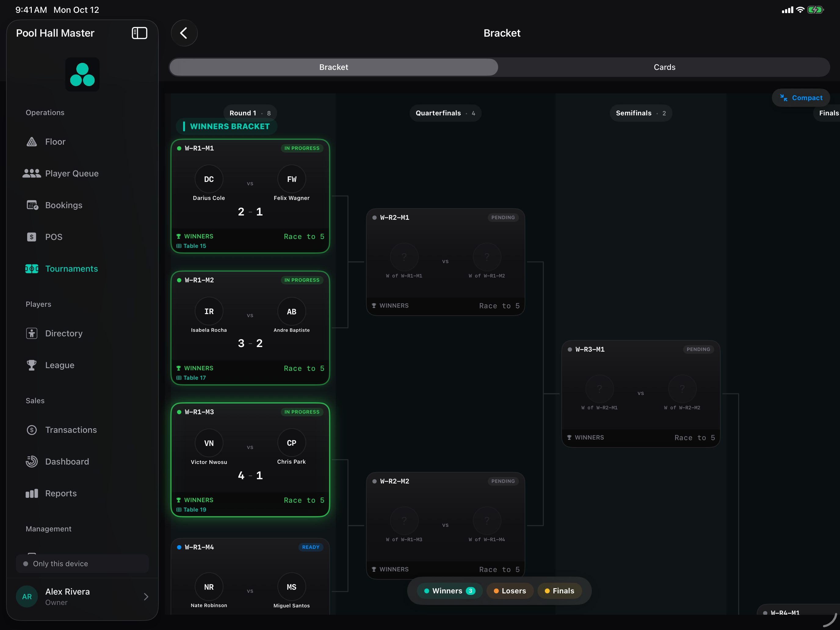Viewport: 840px width, 630px height.
Task: Select the Bracket tab
Action: point(333,67)
